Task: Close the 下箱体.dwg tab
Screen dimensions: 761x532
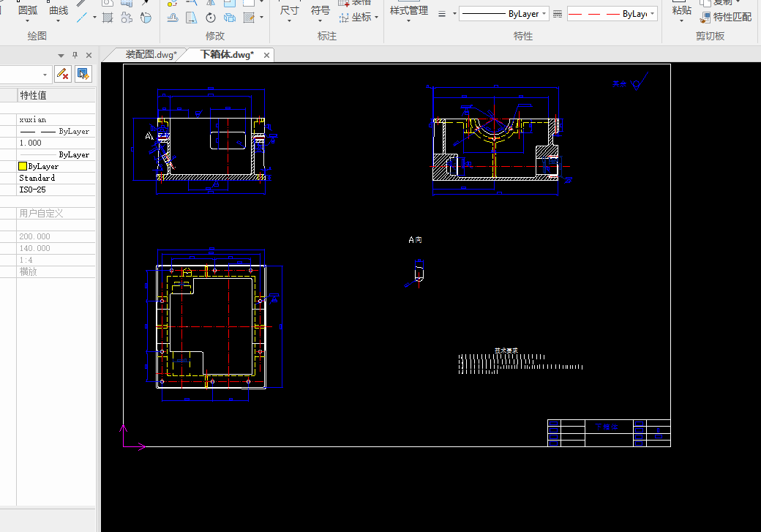Action: [x=266, y=56]
